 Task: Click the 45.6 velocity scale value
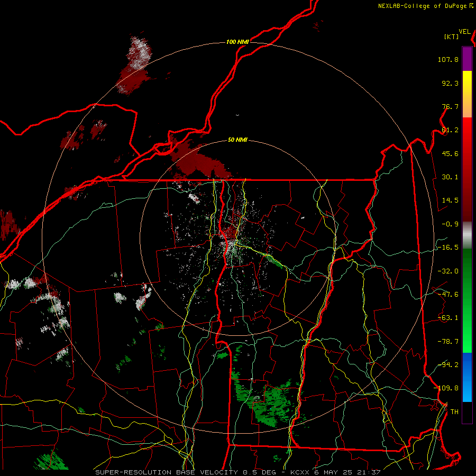tap(450, 153)
